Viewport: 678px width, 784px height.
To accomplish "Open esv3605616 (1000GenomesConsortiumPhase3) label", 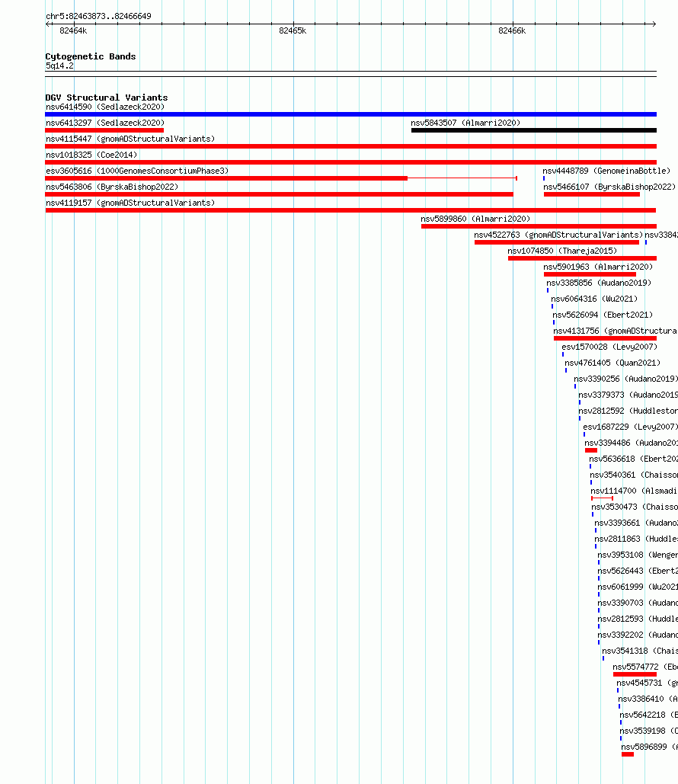I will 137,171.
